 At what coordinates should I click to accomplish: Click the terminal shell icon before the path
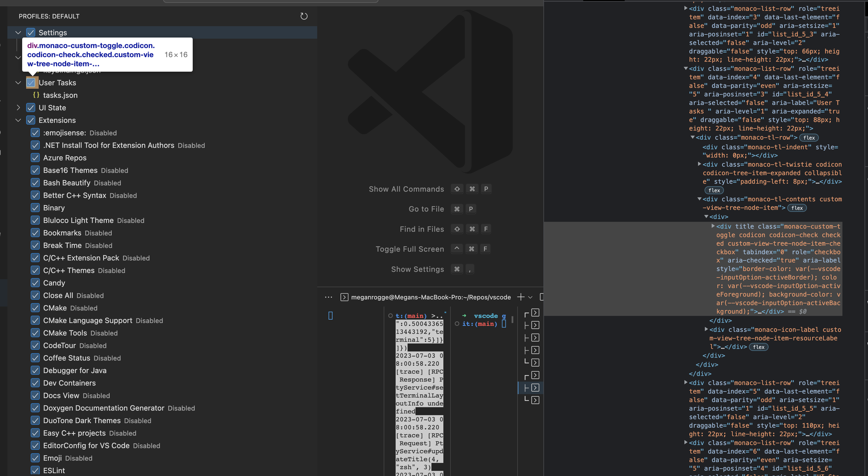coord(345,297)
